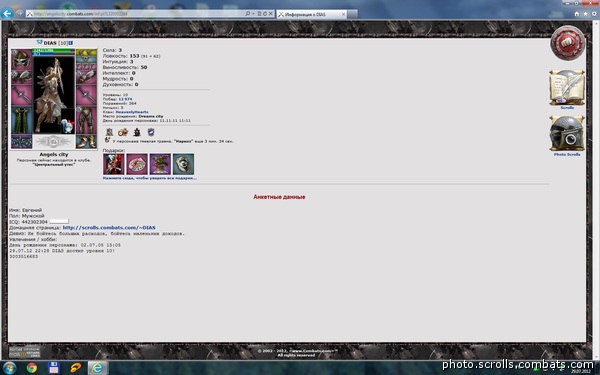Click the helmet equipment slot

click(x=21, y=59)
